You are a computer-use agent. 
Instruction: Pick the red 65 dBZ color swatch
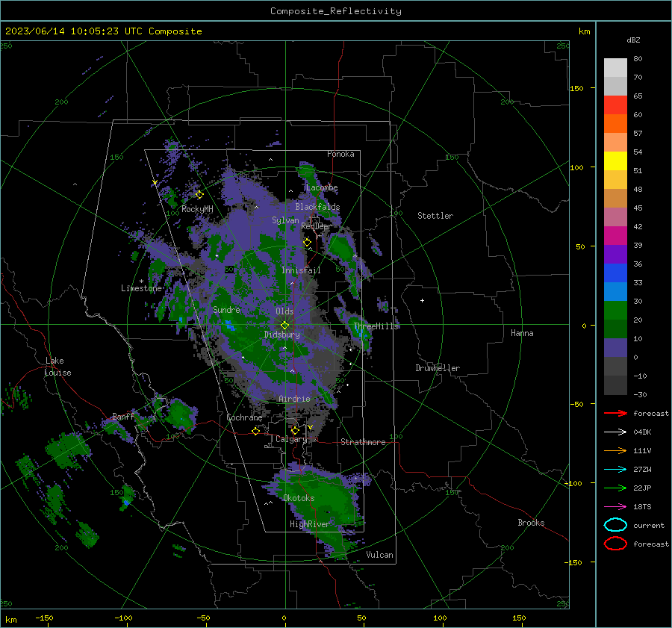pos(615,105)
